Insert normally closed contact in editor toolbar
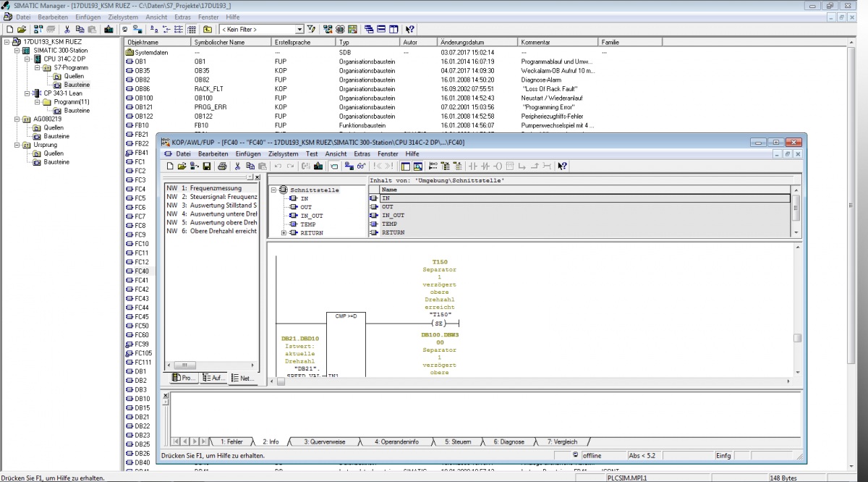This screenshot has width=868, height=482. click(486, 166)
